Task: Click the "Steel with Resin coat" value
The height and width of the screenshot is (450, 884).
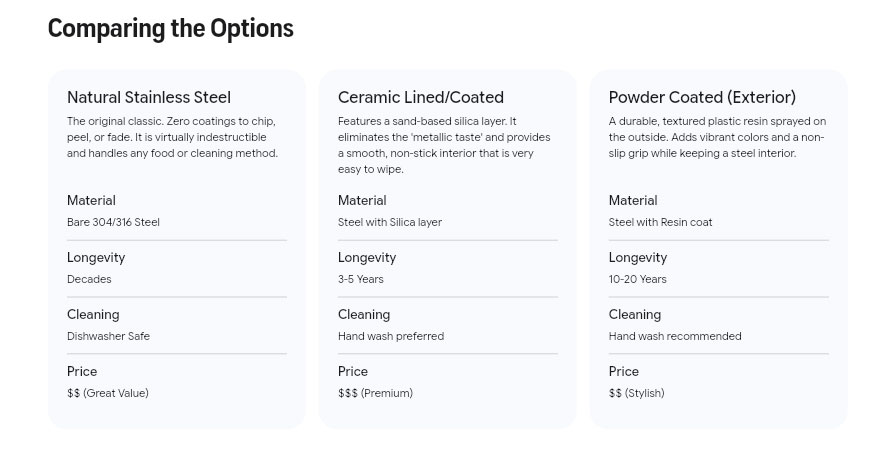Action: coord(660,222)
